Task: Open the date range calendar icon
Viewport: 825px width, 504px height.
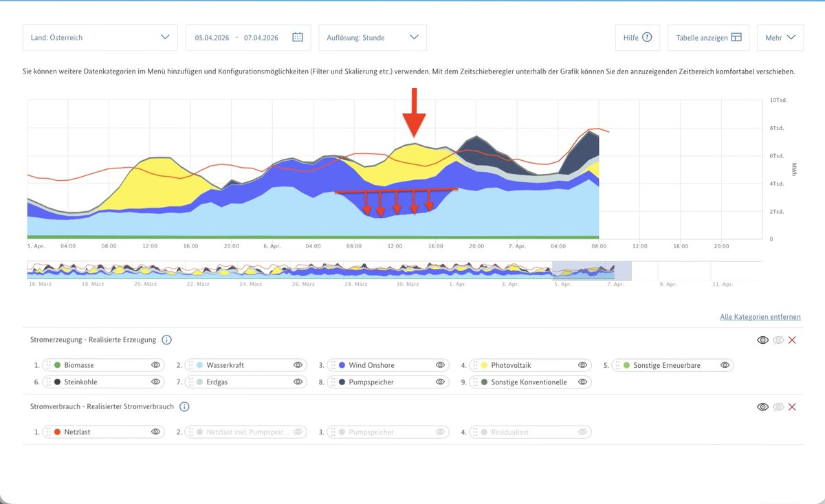Action: 297,37
